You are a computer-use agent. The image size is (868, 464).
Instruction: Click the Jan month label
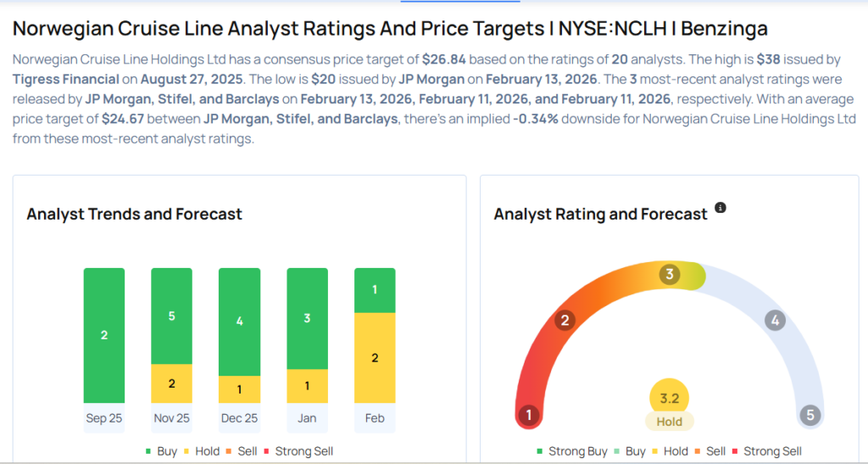(307, 418)
